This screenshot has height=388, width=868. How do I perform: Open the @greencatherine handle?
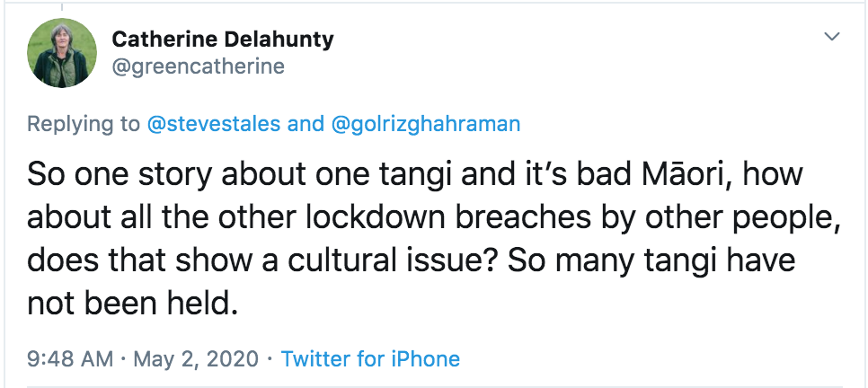tap(198, 66)
